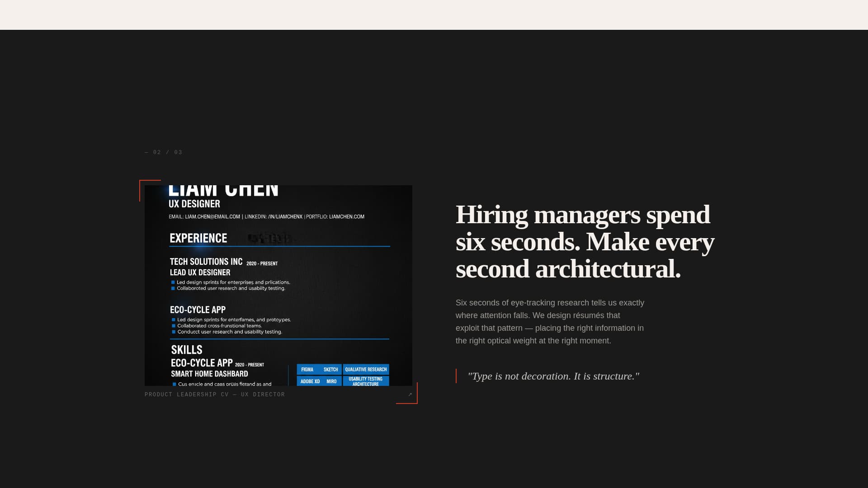Screen dimensions: 868x488
Task: Click the blue divider line under EXPERIENCE
Action: pos(279,247)
